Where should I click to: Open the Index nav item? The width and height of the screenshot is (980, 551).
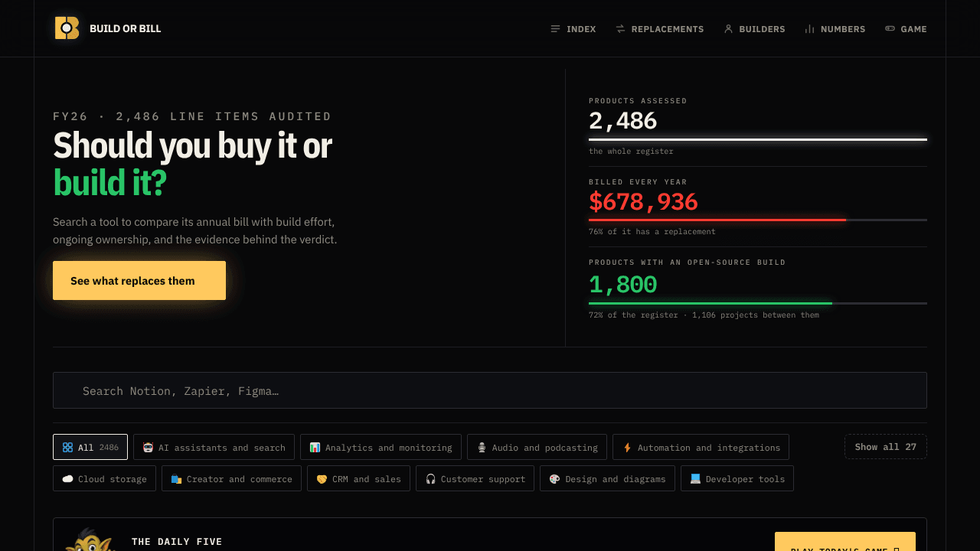click(573, 29)
